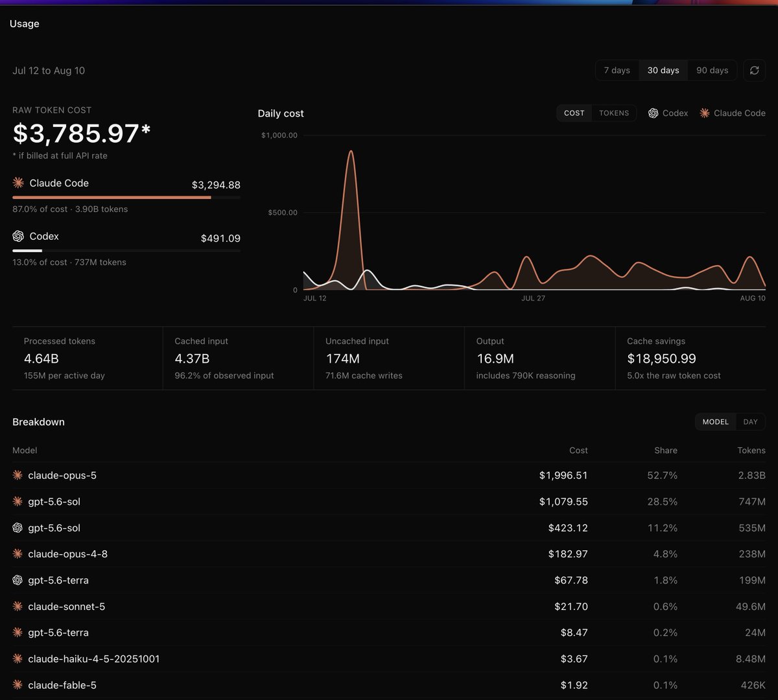The image size is (778, 700).
Task: Click icon beside claude-opus-5 row
Action: [x=18, y=475]
